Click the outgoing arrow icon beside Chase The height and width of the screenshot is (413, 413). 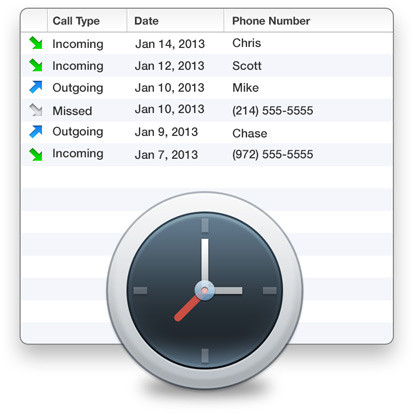click(x=36, y=132)
